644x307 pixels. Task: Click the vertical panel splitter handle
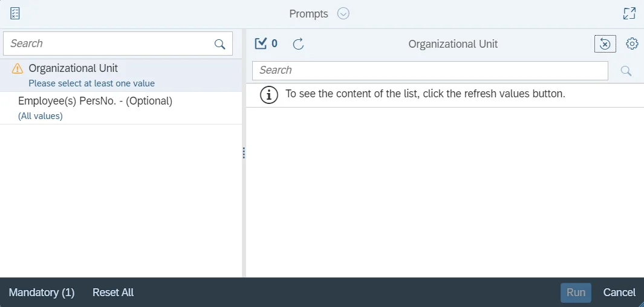pyautogui.click(x=244, y=153)
